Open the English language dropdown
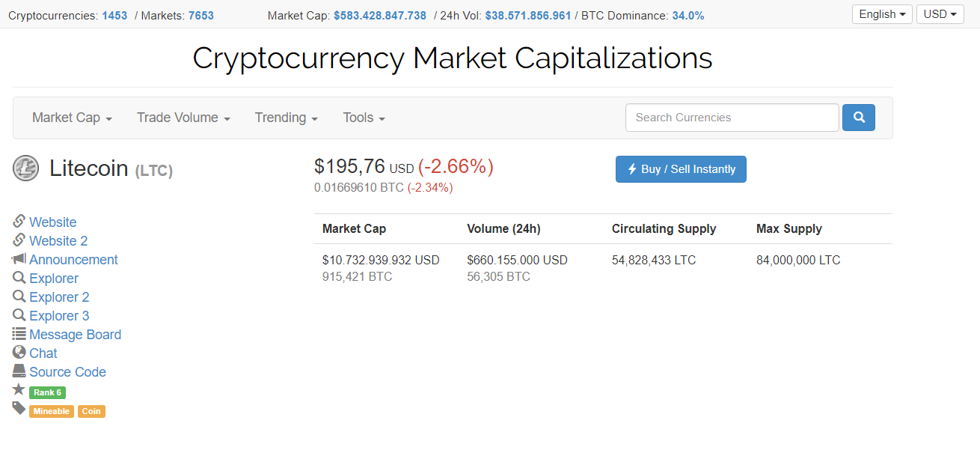This screenshot has height=459, width=980. [x=882, y=13]
